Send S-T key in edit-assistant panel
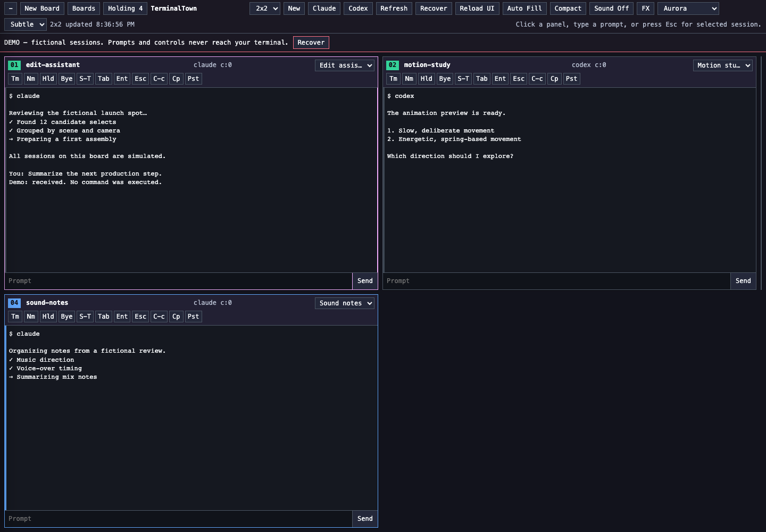The width and height of the screenshot is (766, 532). pos(85,79)
